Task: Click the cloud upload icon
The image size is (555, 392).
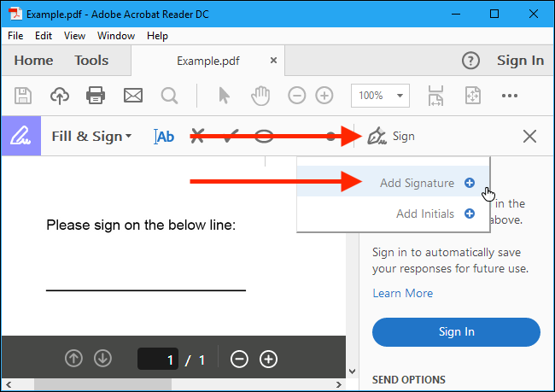Action: pos(60,96)
